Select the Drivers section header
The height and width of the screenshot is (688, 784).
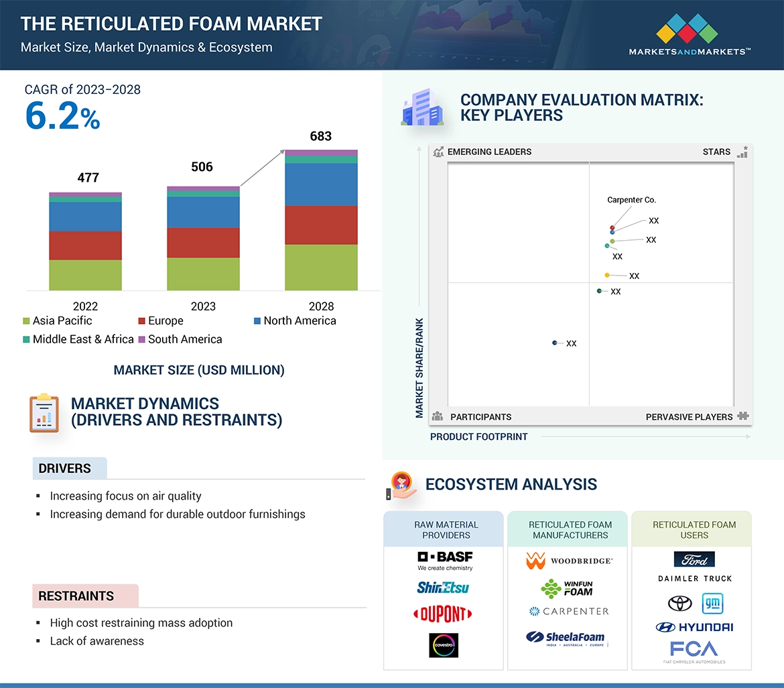tap(65, 469)
